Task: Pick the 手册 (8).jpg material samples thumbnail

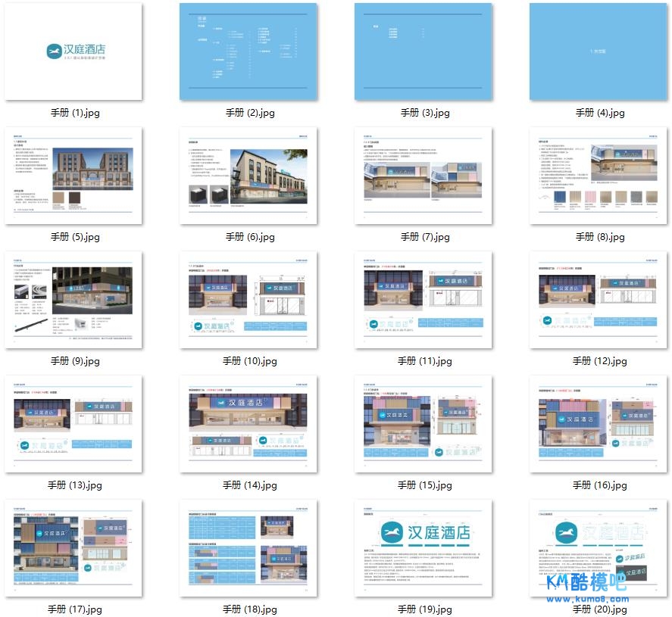Action: pos(599,176)
